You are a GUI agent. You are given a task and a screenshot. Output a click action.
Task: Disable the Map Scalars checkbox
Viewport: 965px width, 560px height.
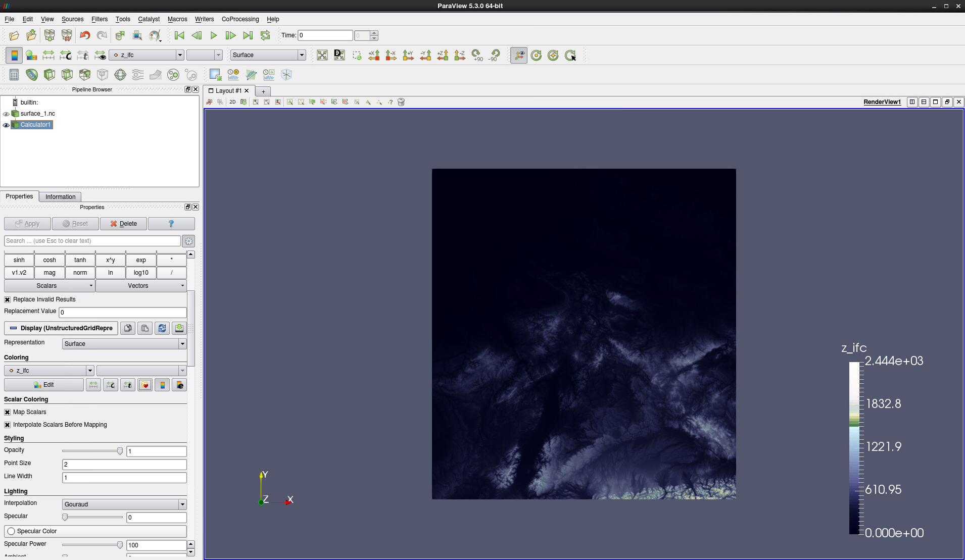coord(8,412)
